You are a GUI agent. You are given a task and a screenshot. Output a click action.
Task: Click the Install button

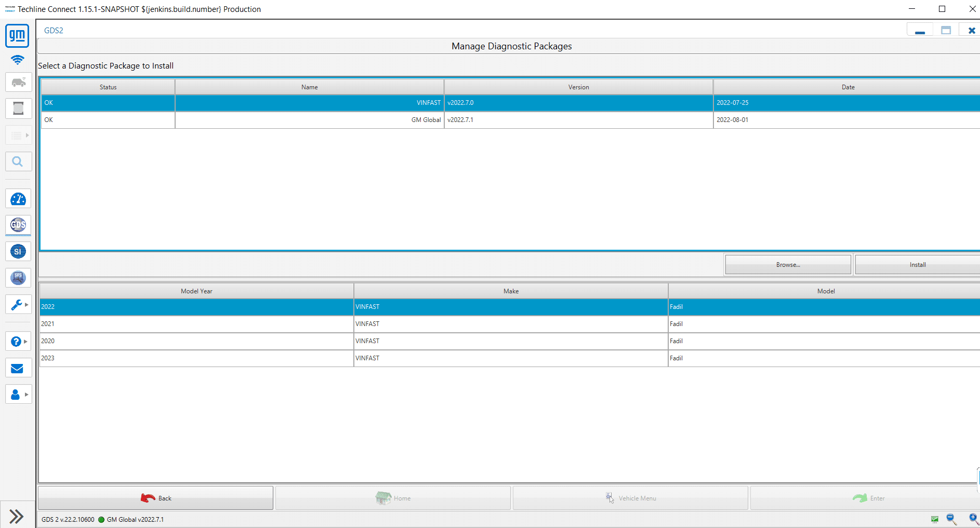pyautogui.click(x=918, y=265)
